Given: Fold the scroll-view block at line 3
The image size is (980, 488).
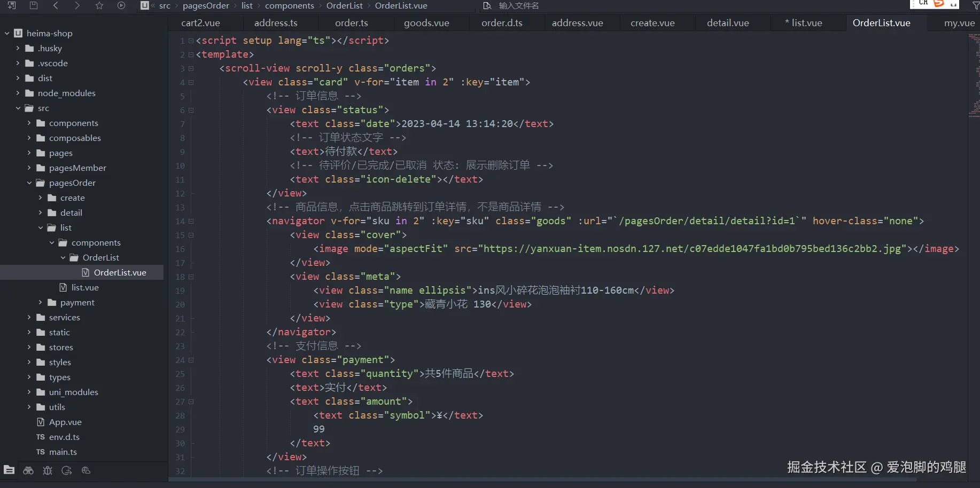Looking at the screenshot, I should coord(191,68).
